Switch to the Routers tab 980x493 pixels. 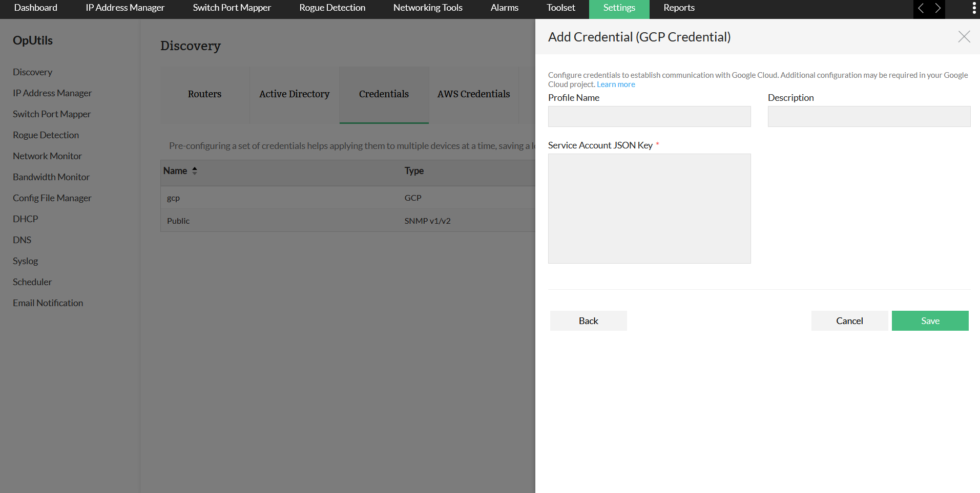pos(205,95)
